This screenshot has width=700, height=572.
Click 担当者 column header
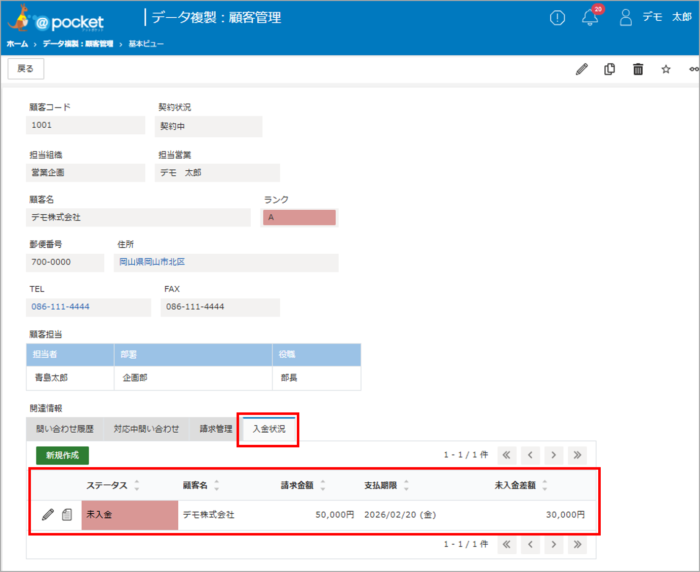(x=70, y=355)
